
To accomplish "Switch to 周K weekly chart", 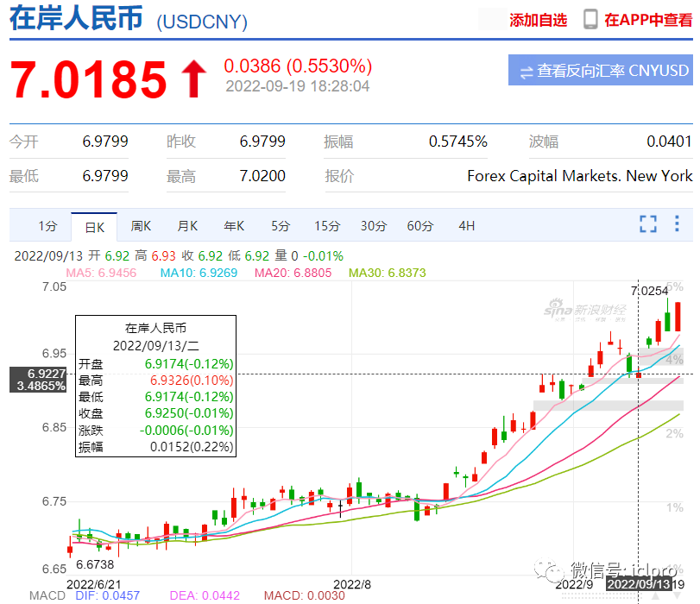I will coord(141,226).
